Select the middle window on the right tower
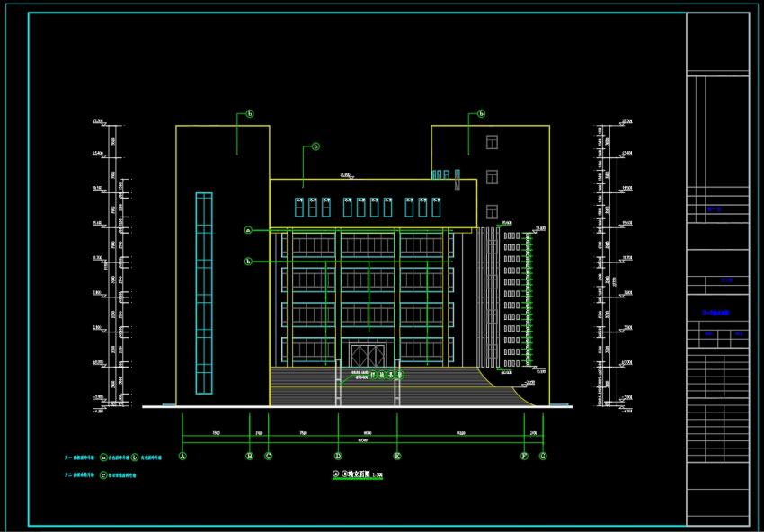 [x=493, y=177]
